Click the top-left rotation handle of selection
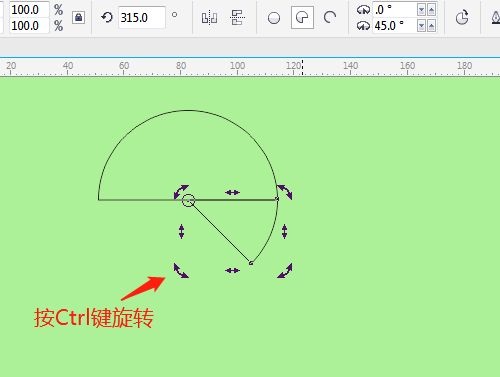This screenshot has height=377, width=500. [x=181, y=192]
